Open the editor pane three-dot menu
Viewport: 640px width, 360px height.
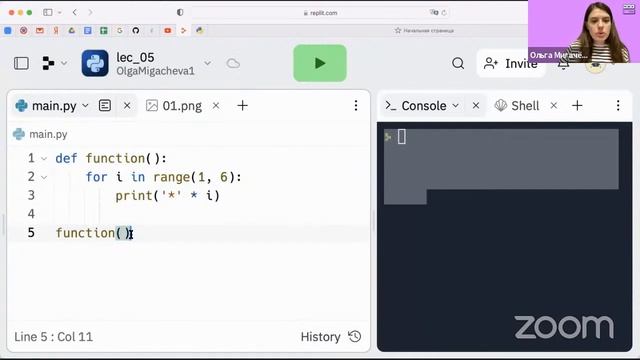356,106
